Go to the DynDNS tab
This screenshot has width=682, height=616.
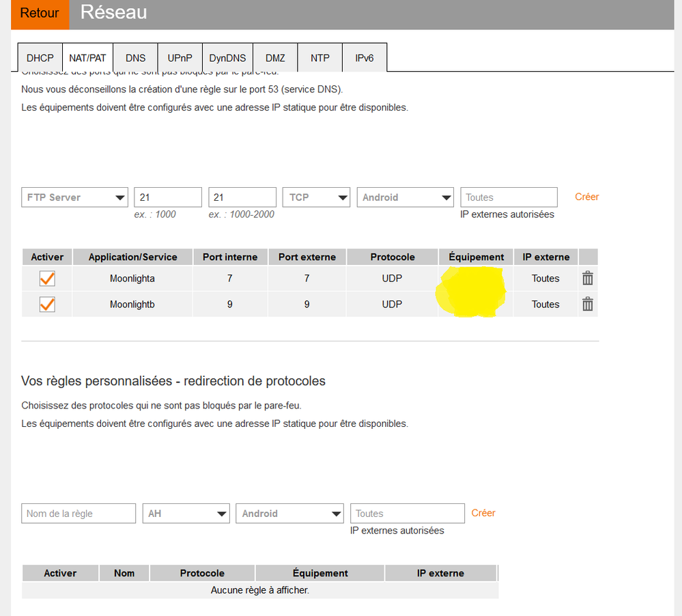pyautogui.click(x=228, y=58)
